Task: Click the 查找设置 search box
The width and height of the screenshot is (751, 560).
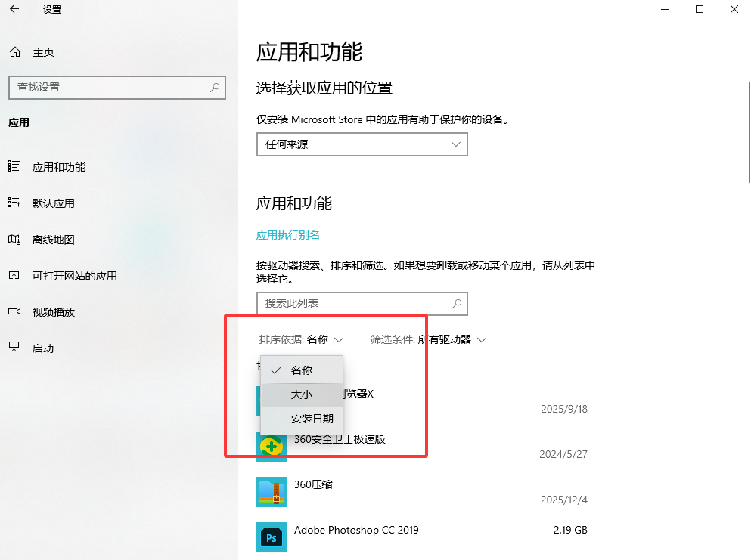Action: (x=117, y=88)
